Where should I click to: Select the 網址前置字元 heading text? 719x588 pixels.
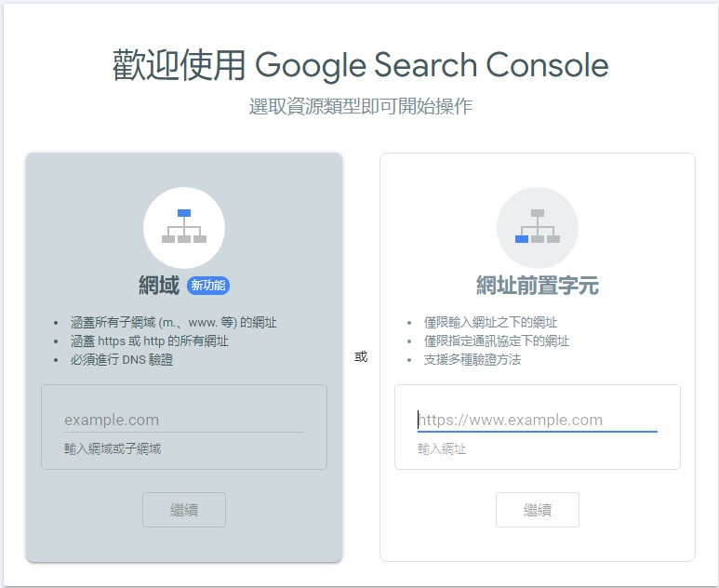[538, 286]
